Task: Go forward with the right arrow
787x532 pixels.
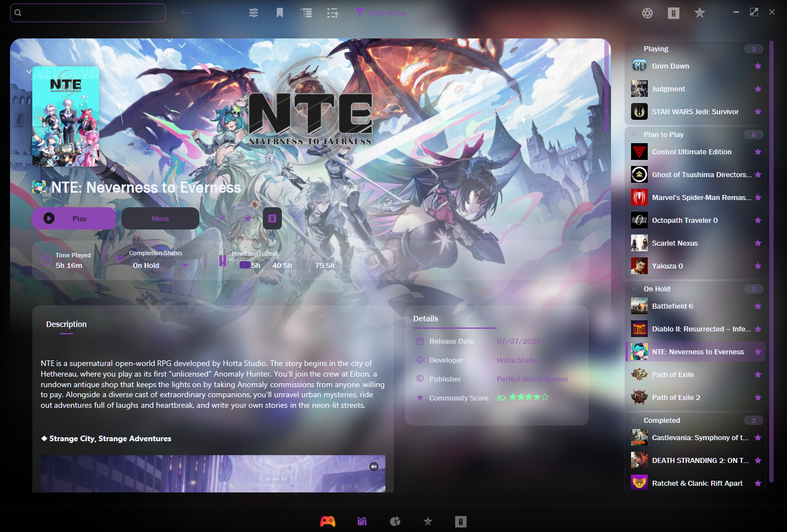Action: click(x=209, y=13)
